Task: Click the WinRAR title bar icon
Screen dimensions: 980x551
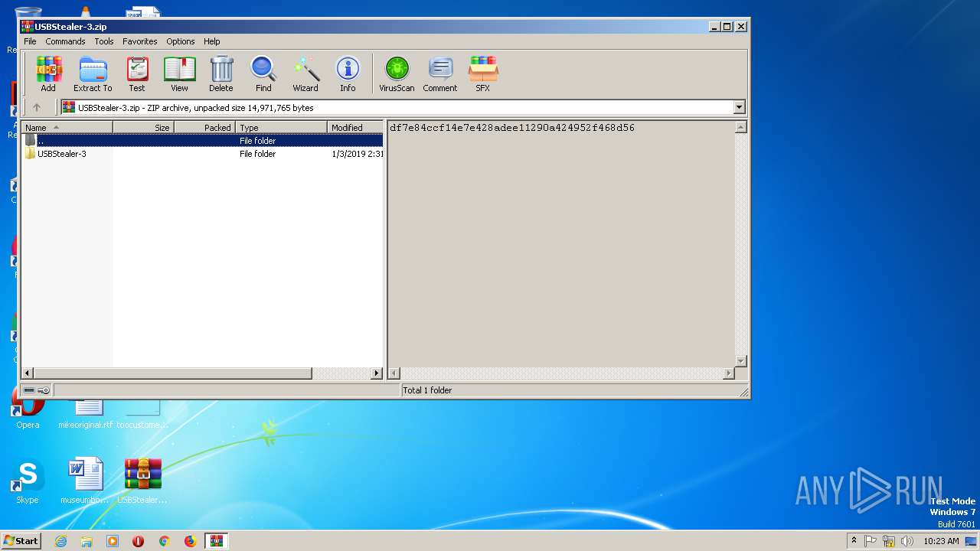Action: pos(27,26)
